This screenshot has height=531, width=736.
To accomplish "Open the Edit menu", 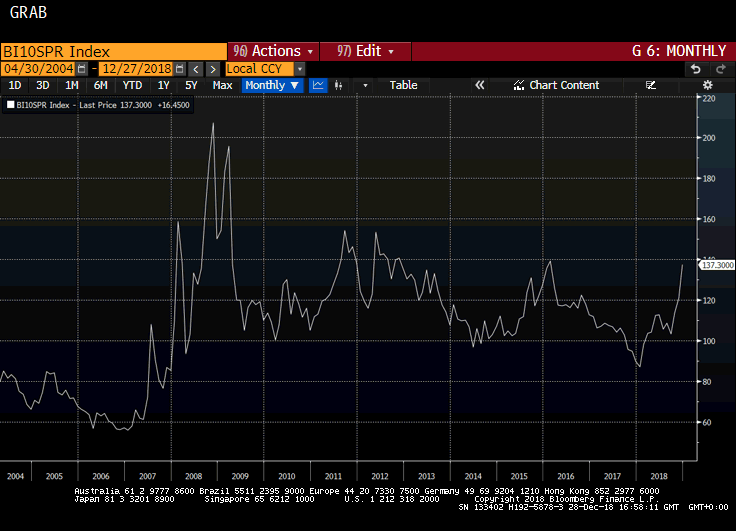I will [366, 51].
